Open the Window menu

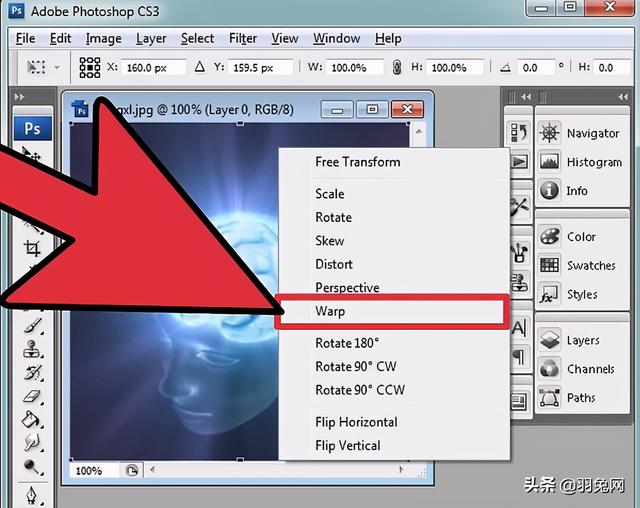coord(336,38)
